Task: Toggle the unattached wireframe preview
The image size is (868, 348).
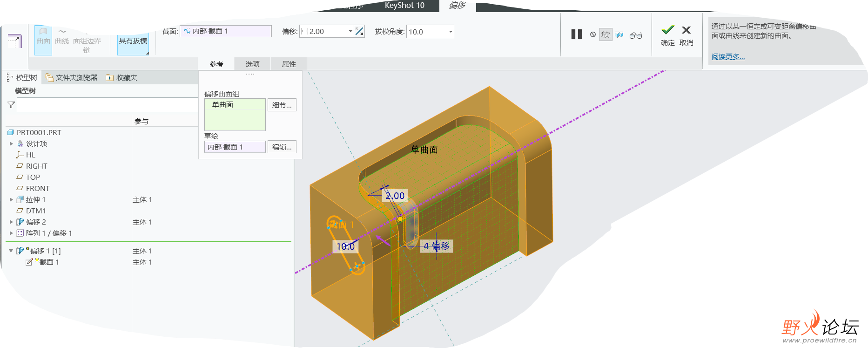Action: click(606, 34)
